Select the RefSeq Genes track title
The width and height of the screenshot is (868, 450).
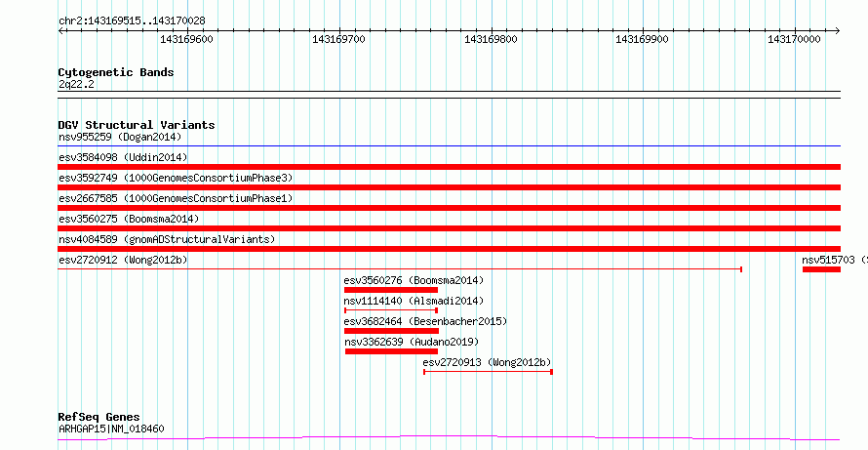tap(99, 417)
